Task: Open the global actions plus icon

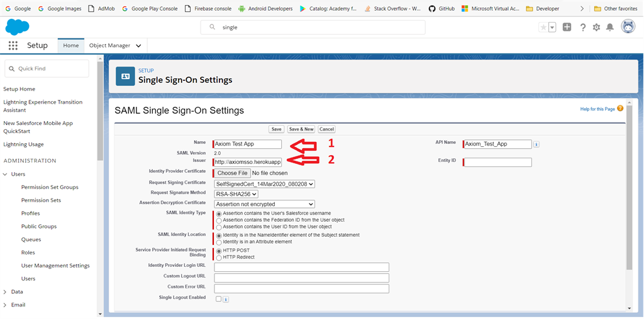Action: pyautogui.click(x=567, y=27)
